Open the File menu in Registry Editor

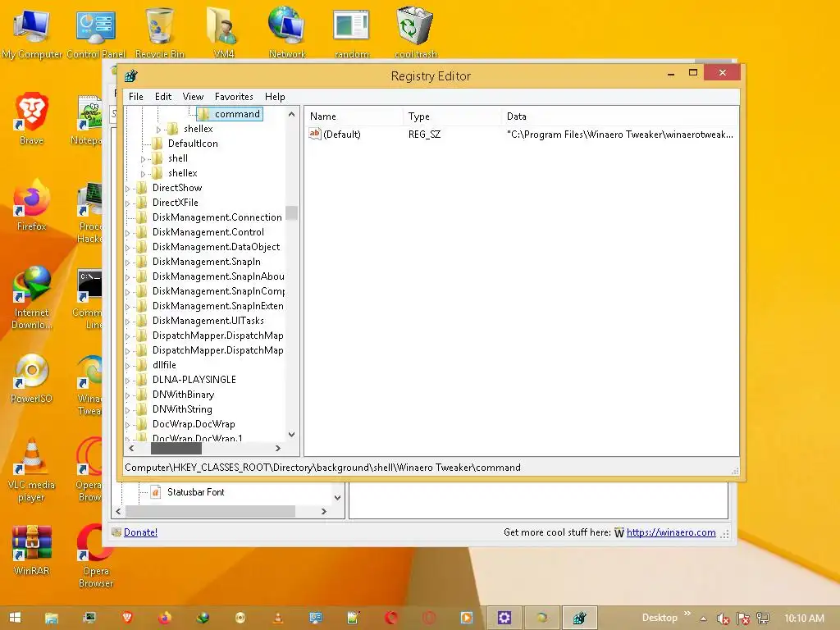click(x=135, y=97)
